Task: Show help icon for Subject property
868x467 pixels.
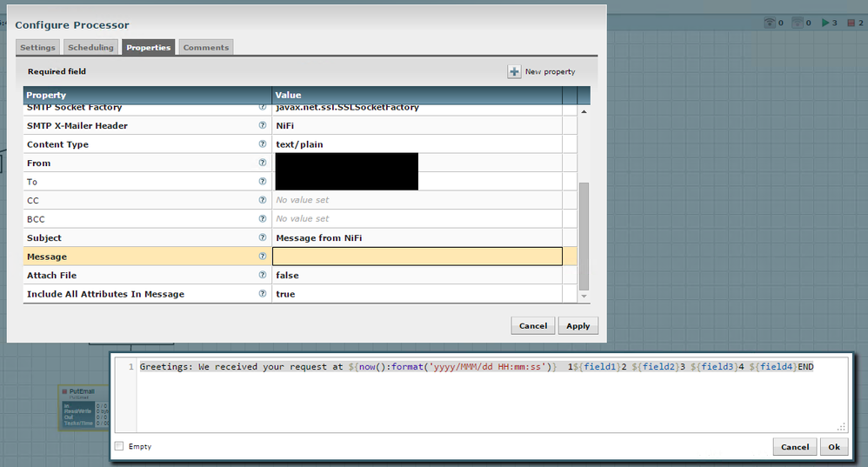Action: tap(263, 237)
